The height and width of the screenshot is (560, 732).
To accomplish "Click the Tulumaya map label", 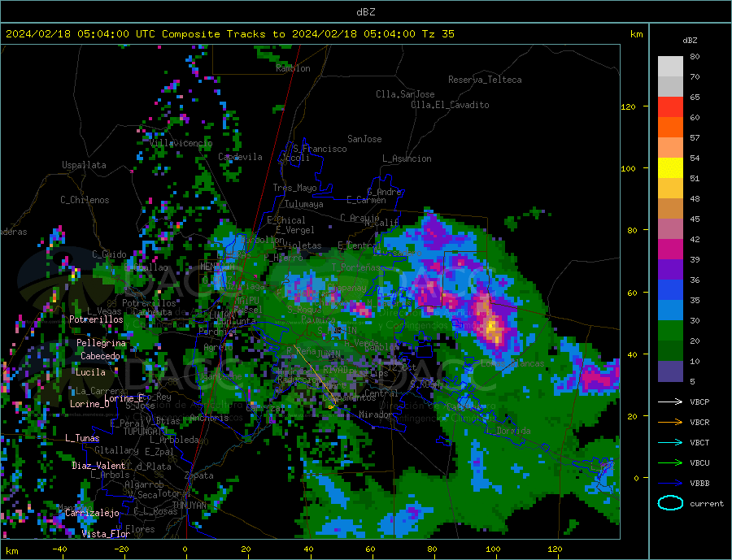I will [304, 204].
